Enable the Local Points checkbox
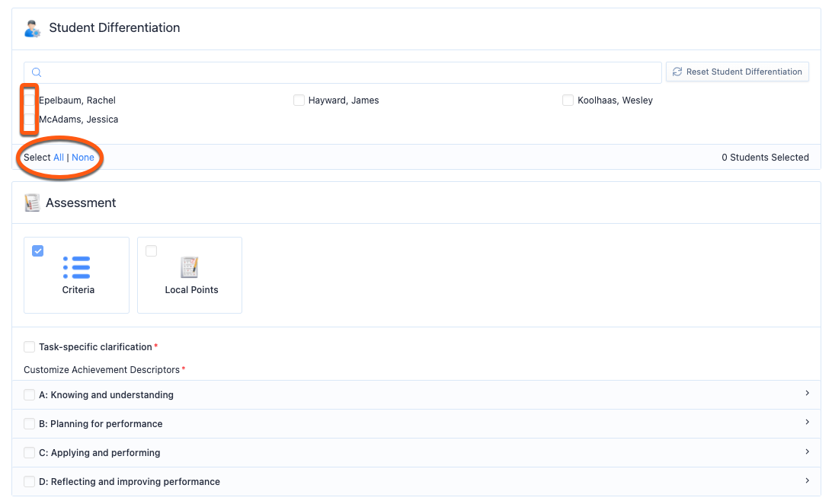Image resolution: width=832 pixels, height=504 pixels. point(151,250)
